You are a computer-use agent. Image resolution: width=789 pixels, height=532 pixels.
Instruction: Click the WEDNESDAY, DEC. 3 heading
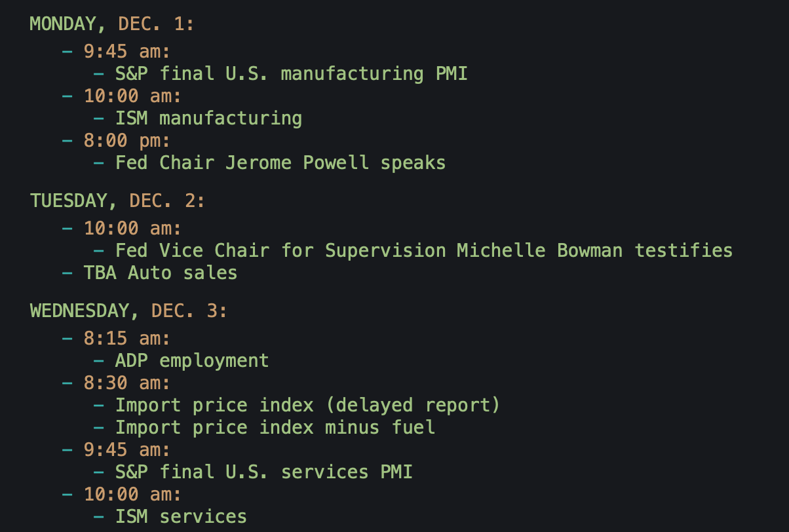point(128,311)
